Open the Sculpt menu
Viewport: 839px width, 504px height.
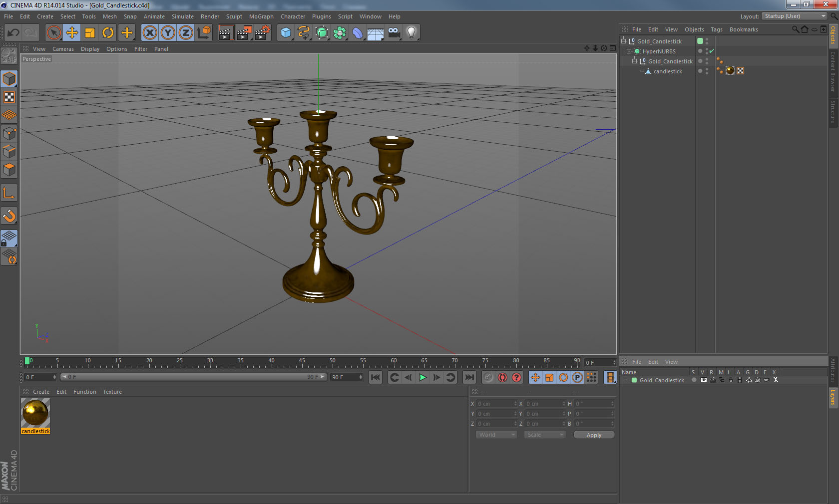pyautogui.click(x=234, y=16)
